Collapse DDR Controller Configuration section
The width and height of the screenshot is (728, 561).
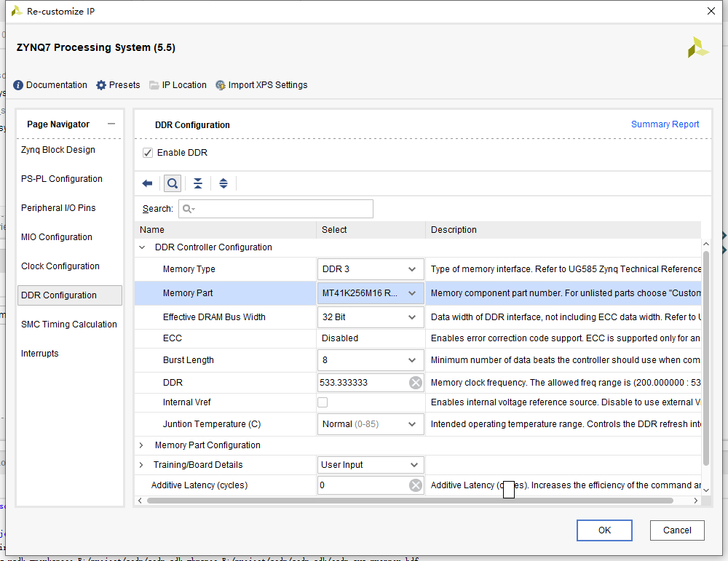[x=142, y=247]
